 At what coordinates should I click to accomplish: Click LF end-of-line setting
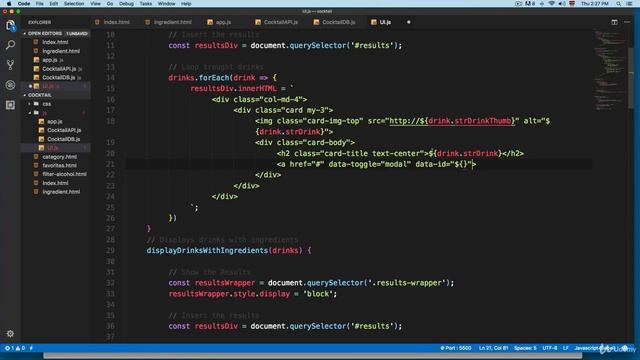[x=565, y=348]
